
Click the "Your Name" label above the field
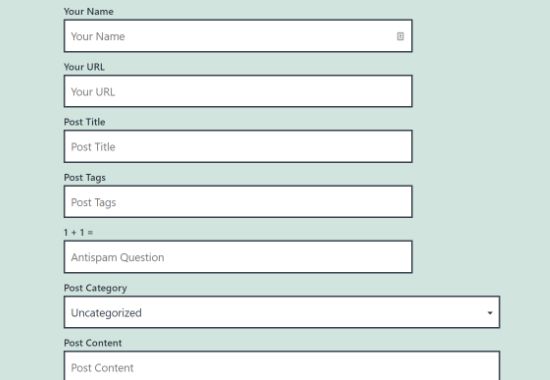pyautogui.click(x=88, y=12)
